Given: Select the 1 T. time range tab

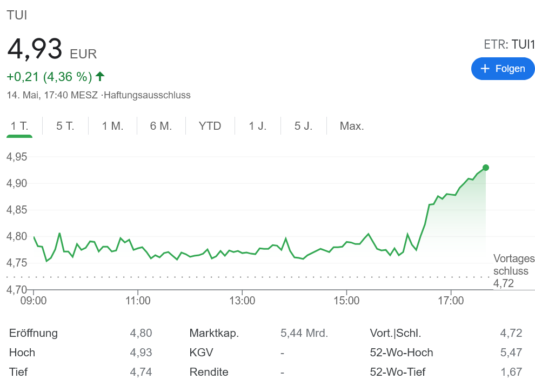Looking at the screenshot, I should (x=20, y=126).
